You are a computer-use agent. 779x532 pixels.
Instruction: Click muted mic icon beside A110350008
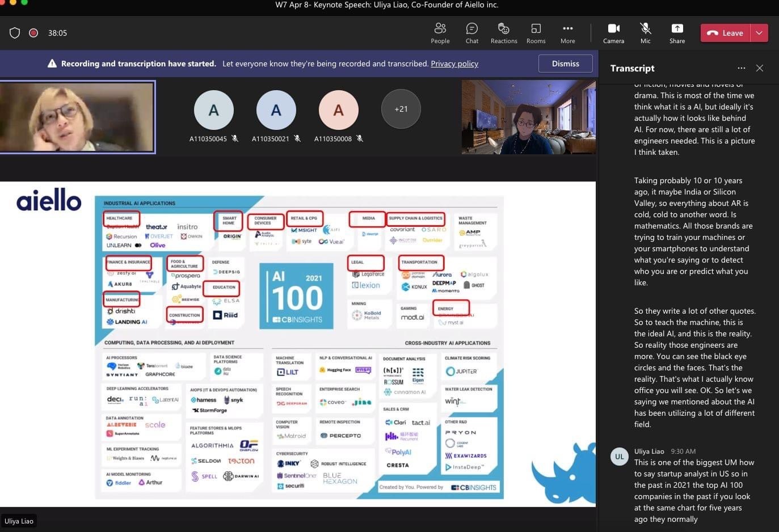tap(360, 138)
